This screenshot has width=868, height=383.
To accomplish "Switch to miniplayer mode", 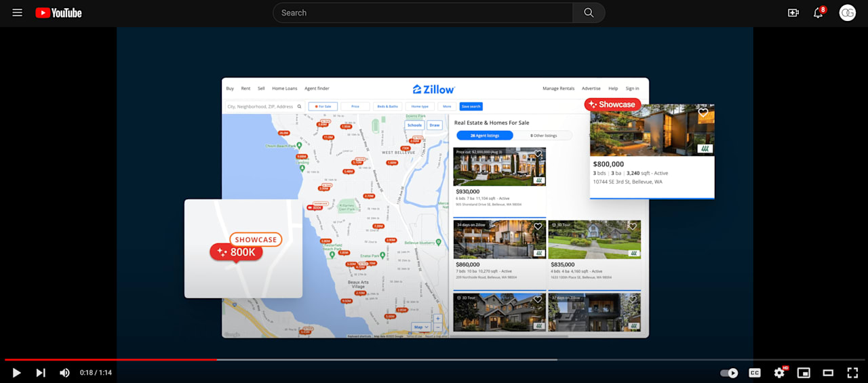I will click(804, 373).
